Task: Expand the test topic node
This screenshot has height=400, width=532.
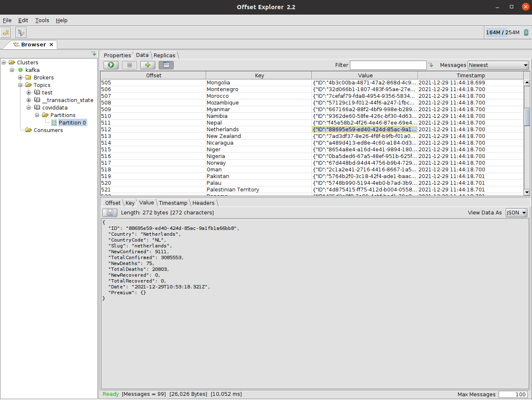Action: click(x=29, y=93)
